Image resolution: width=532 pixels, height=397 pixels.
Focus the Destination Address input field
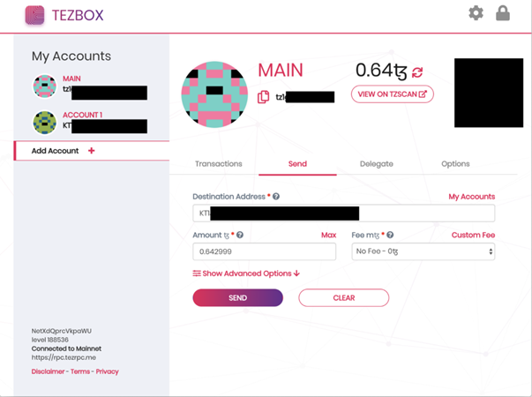tap(344, 213)
